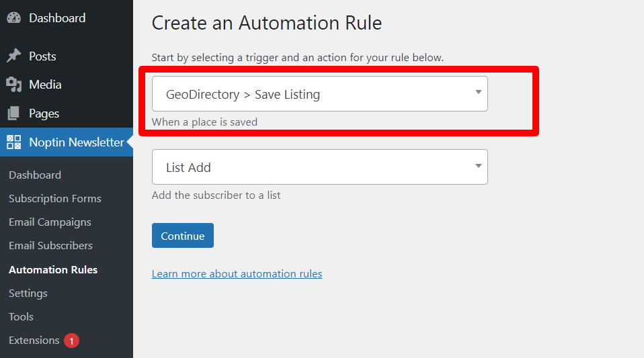
Task: Click the Dashboard gauge icon
Action: tap(14, 18)
